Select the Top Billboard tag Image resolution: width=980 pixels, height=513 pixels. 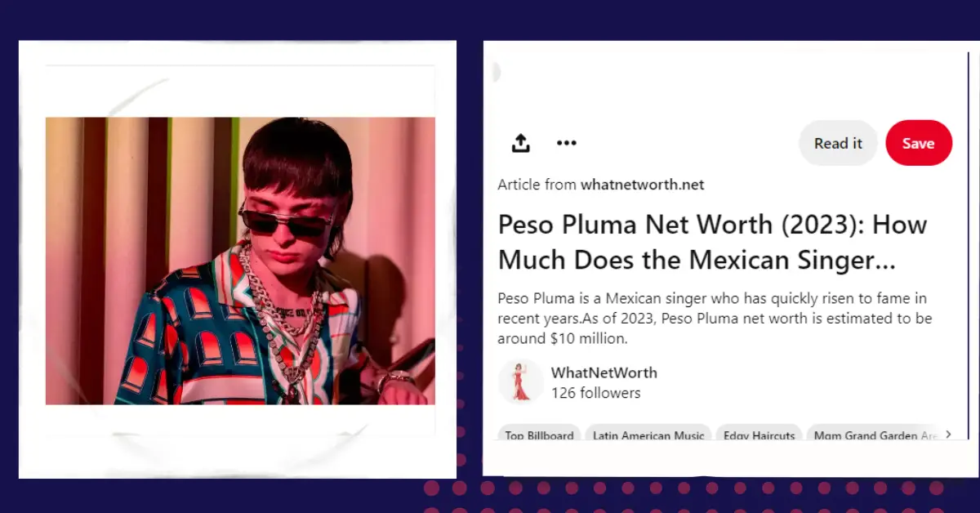(539, 434)
